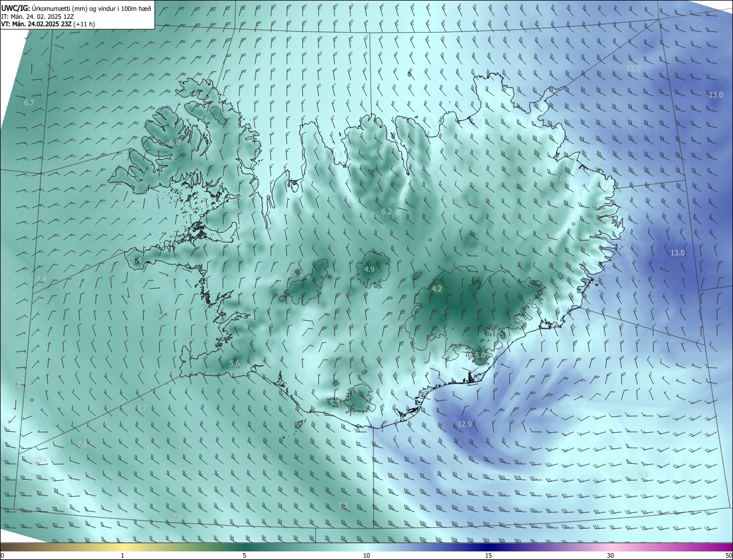
Task: Click the 7.4 value label
Action: coord(41,279)
